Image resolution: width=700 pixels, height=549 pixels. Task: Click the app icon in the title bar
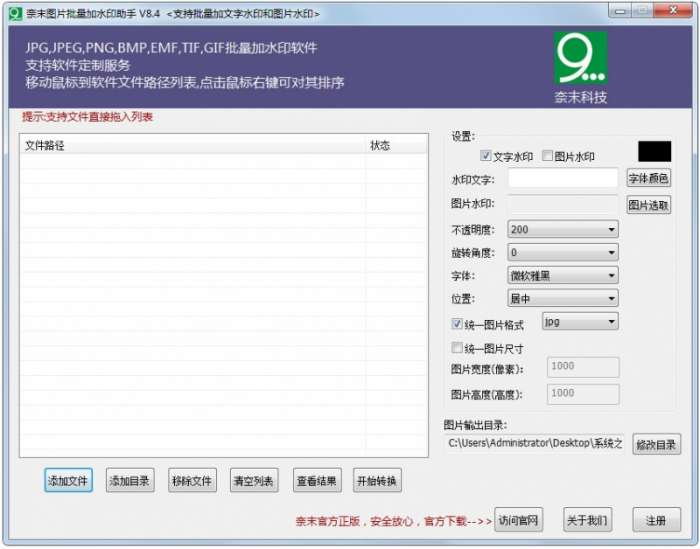coord(15,13)
